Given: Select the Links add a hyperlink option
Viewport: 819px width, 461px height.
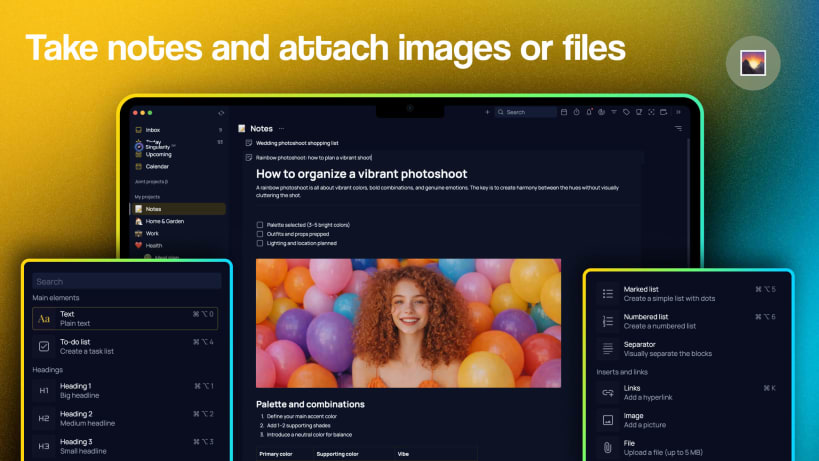Looking at the screenshot, I should [688, 393].
